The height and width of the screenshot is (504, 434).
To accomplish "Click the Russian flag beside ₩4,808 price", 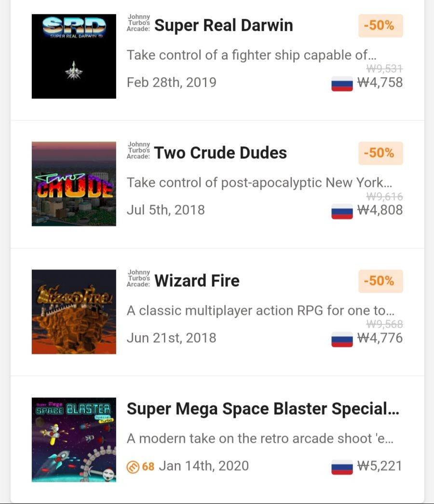I will [342, 211].
